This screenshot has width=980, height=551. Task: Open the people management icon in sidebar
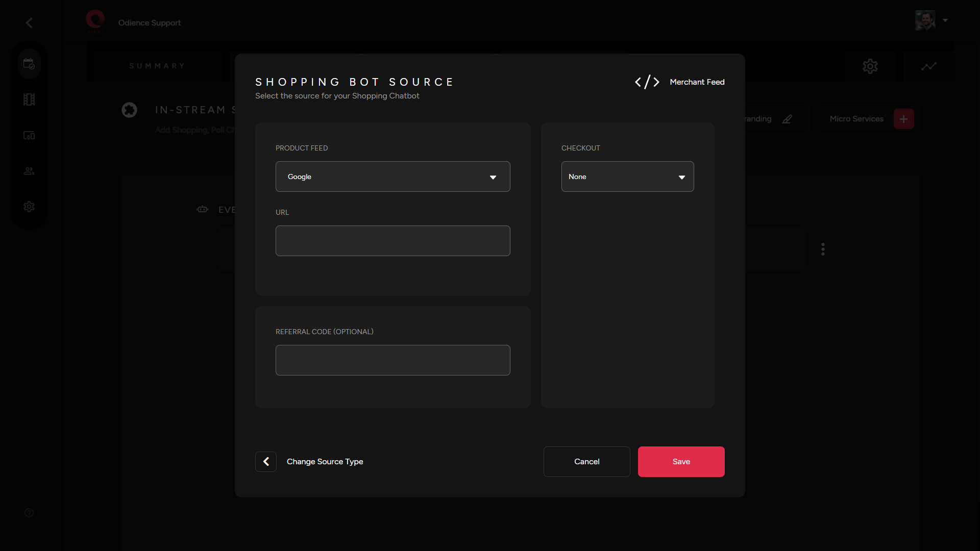(x=29, y=170)
